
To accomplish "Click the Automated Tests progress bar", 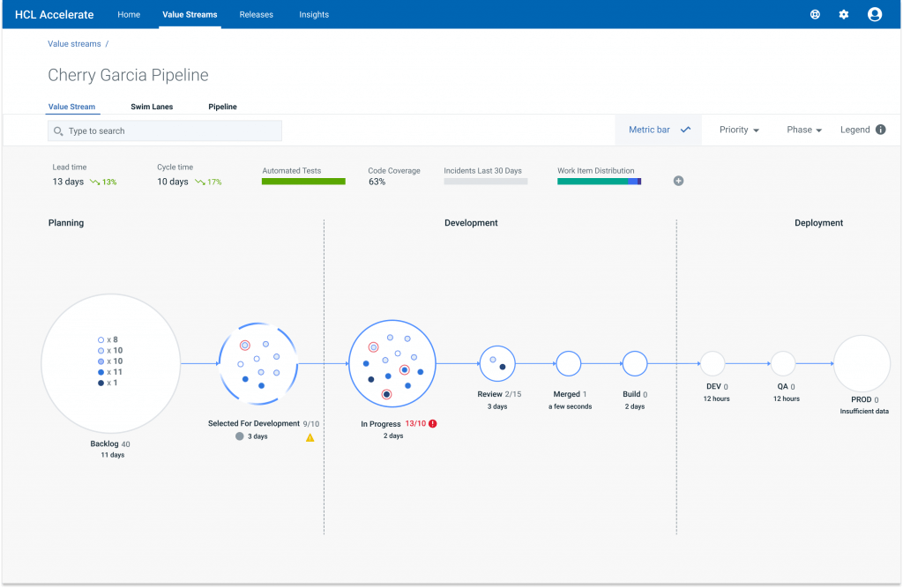I will click(303, 180).
